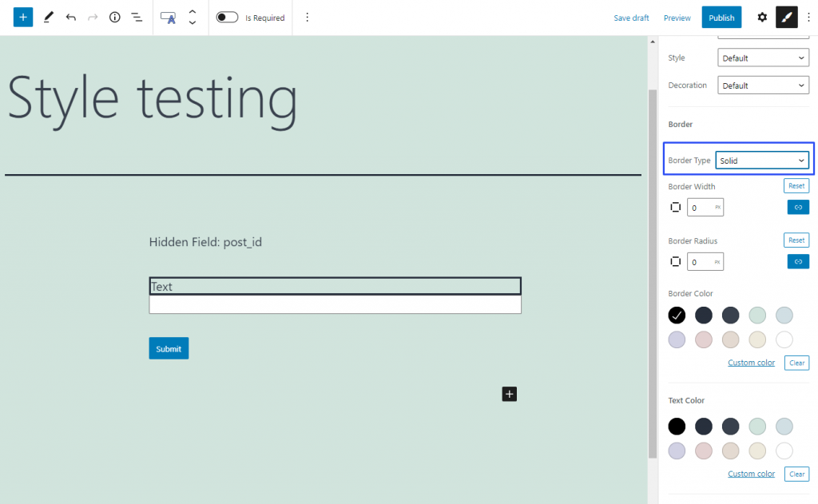Viewport: 818px width, 504px height.
Task: Select black Text Color swatch
Action: tap(677, 427)
